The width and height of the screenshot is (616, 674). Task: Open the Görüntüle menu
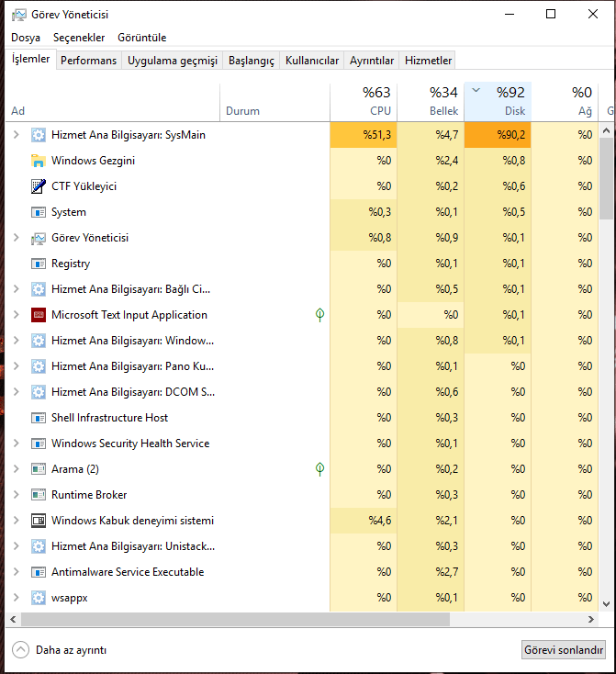pos(142,38)
